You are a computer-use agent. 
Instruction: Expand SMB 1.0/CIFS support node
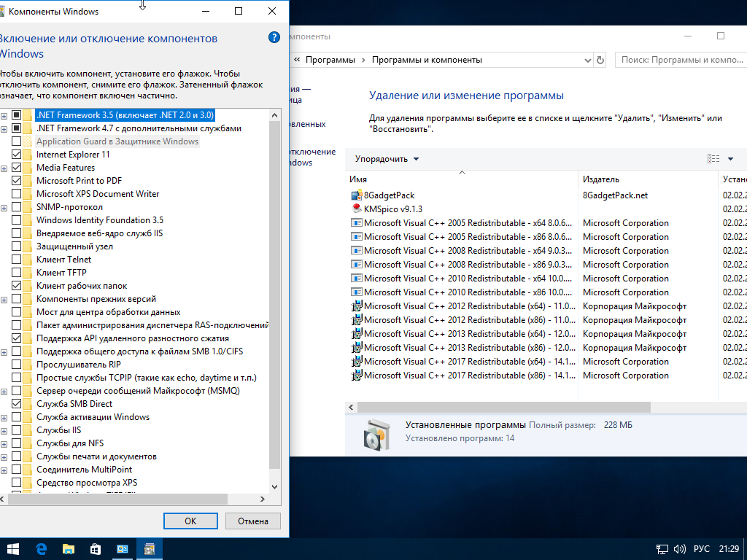(x=4, y=352)
